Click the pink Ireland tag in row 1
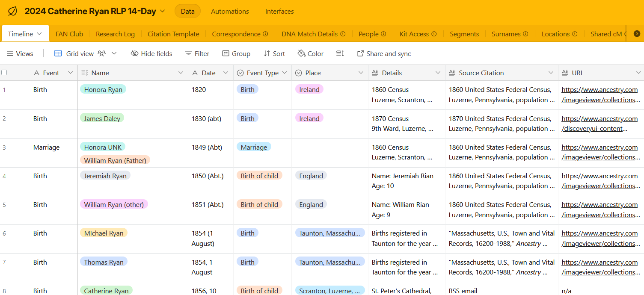 click(309, 89)
